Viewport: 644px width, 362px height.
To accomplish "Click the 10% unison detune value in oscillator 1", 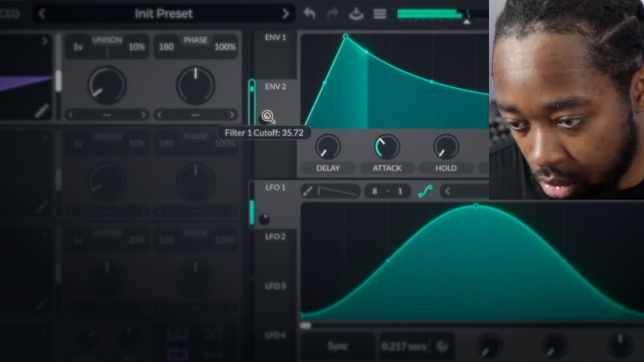I will pyautogui.click(x=136, y=47).
